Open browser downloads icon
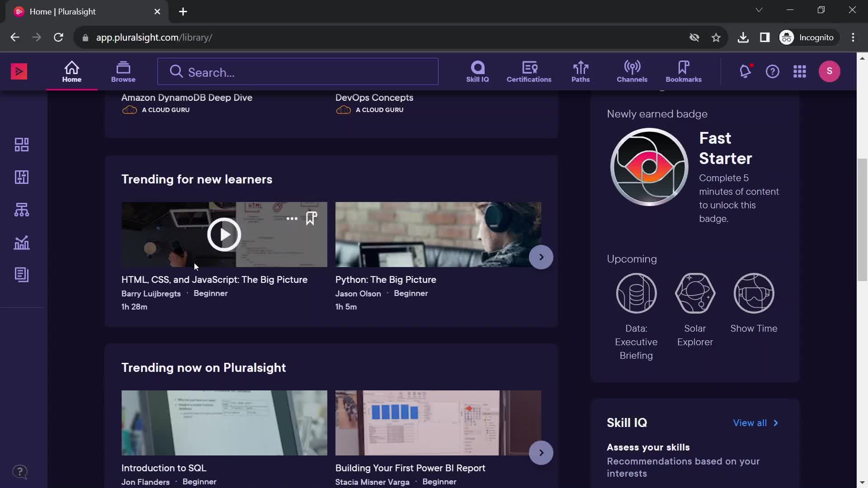The image size is (868, 488). point(743,38)
